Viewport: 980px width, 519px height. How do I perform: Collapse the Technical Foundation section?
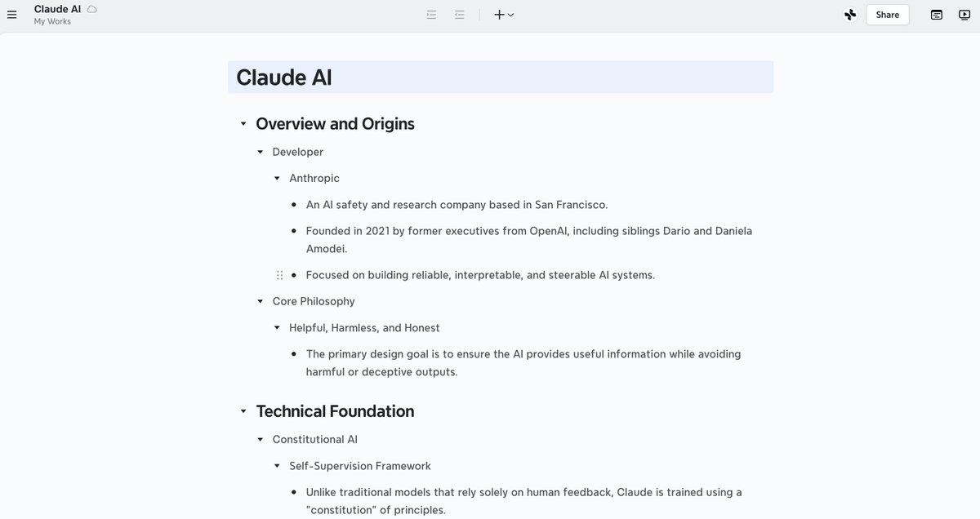point(243,411)
